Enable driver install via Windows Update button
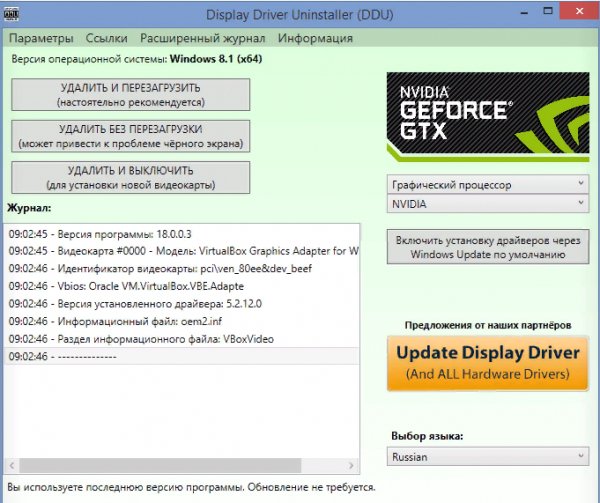The image size is (600, 503). point(488,247)
